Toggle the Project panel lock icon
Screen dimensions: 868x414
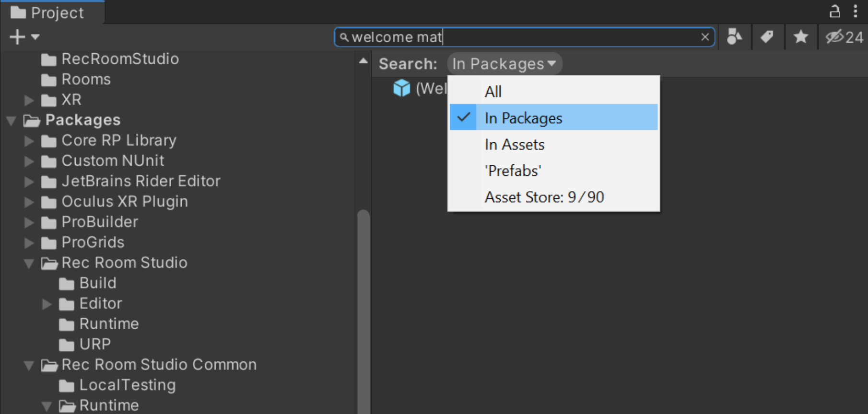tap(834, 11)
